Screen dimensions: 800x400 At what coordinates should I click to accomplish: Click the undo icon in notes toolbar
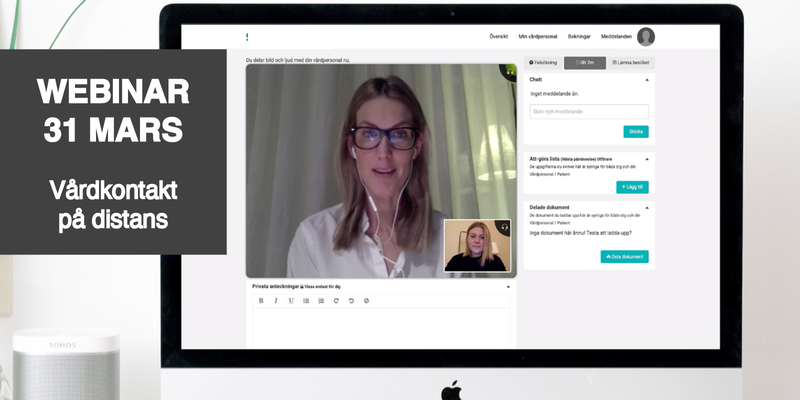point(351,301)
